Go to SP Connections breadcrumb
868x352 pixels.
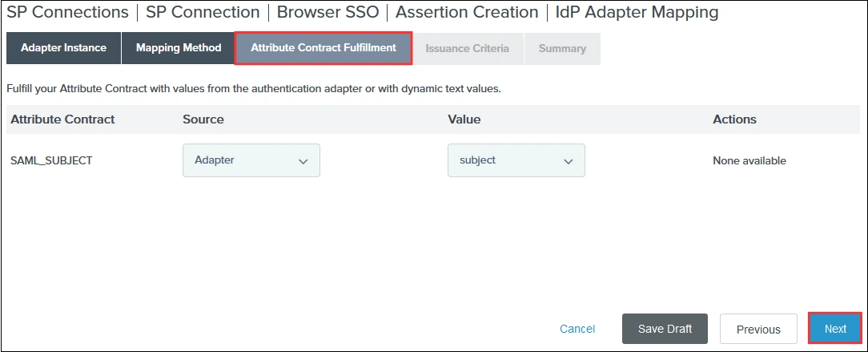click(67, 13)
